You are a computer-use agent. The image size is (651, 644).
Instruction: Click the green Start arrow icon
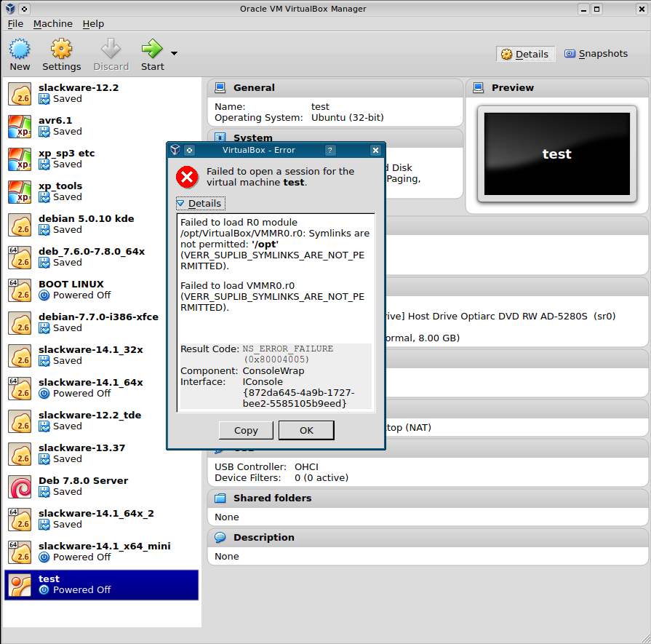[151, 49]
